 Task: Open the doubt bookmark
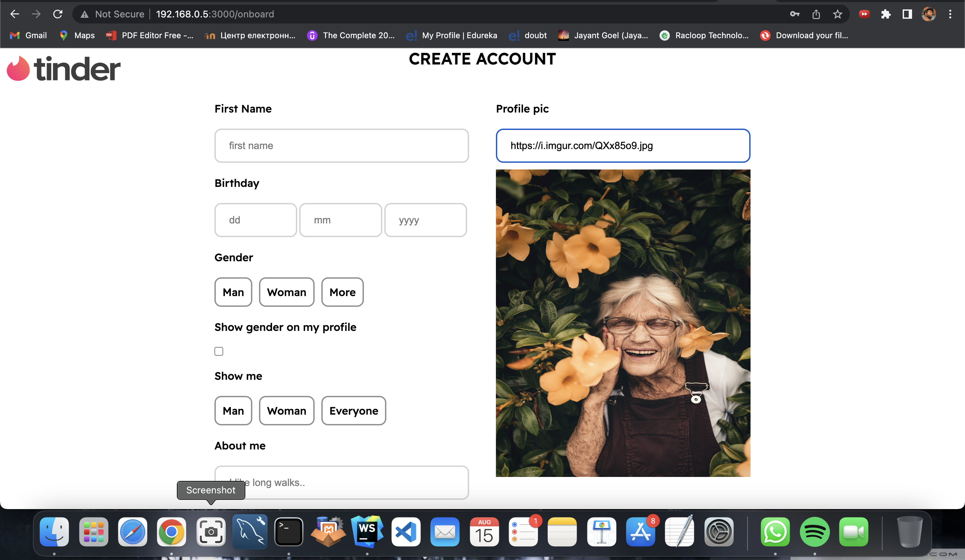click(528, 35)
